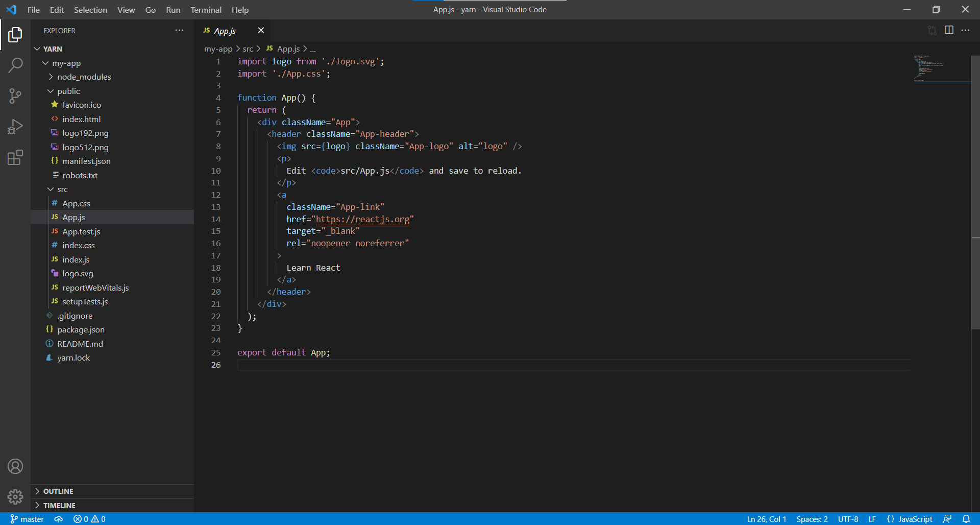Open the Search view in activity bar

pos(15,65)
